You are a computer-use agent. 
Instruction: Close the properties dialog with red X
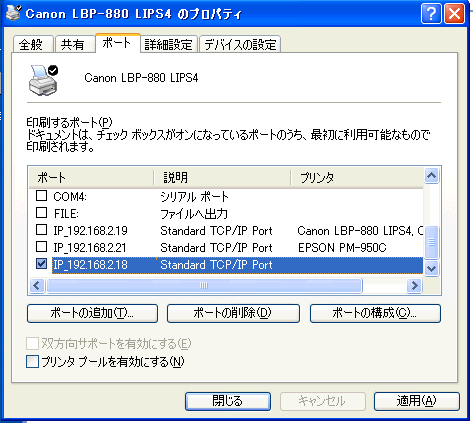pos(454,13)
